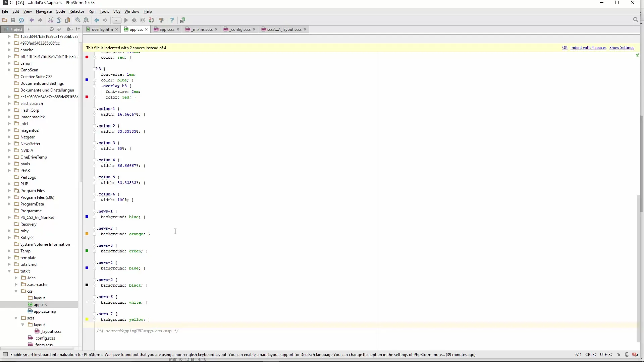Open the run configuration dropdown

click(116, 20)
